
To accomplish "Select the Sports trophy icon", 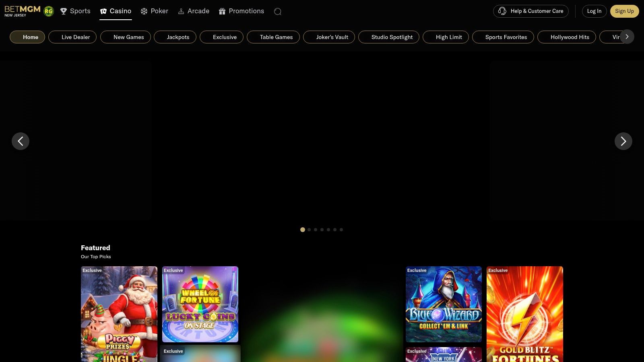I will (x=64, y=11).
